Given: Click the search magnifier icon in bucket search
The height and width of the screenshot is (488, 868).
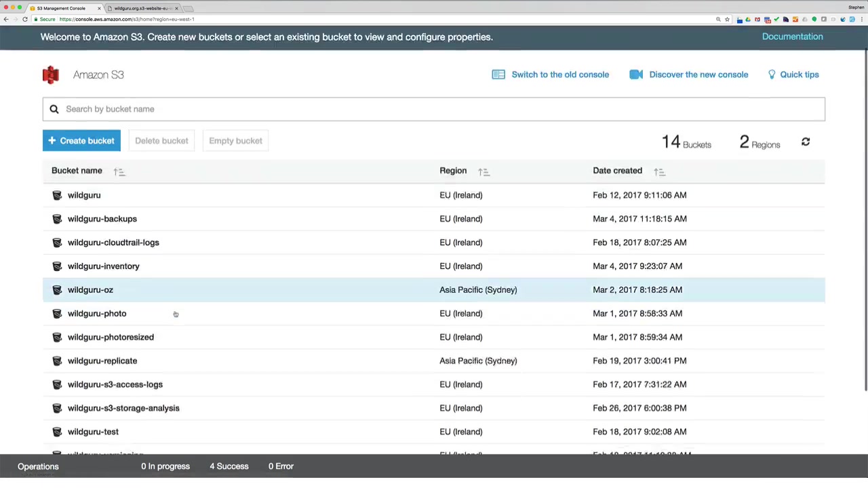Looking at the screenshot, I should click(x=54, y=109).
